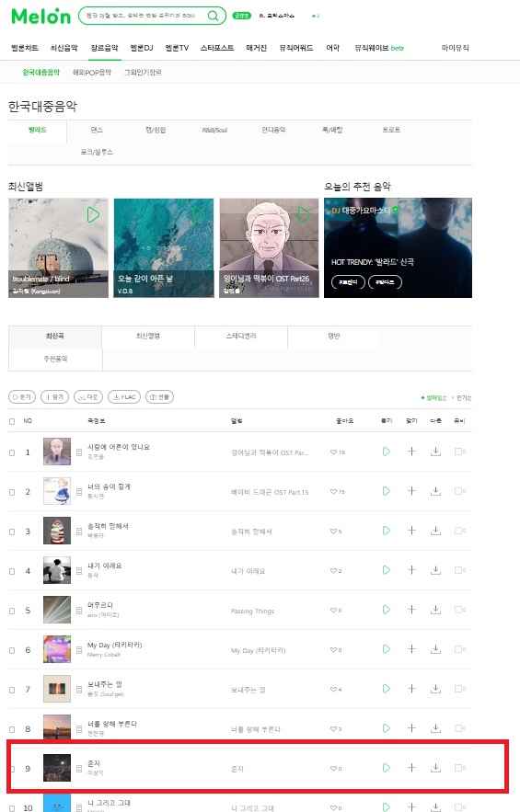520x812 pixels.
Task: Download song number 9
Action: pos(436,768)
